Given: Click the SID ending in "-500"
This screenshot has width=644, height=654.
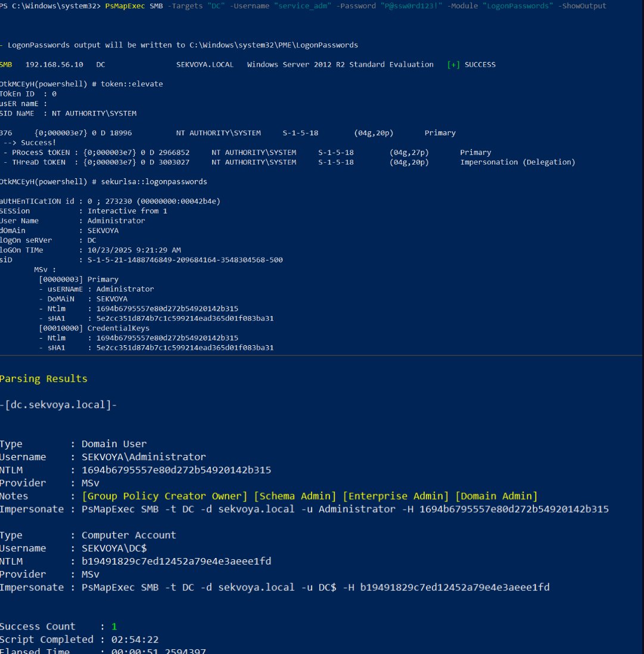Looking at the screenshot, I should click(x=185, y=260).
